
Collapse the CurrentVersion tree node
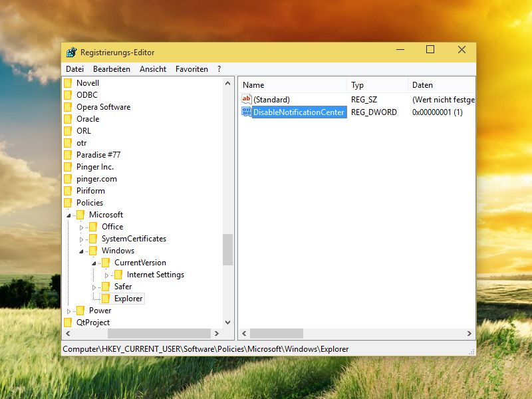coord(94,263)
